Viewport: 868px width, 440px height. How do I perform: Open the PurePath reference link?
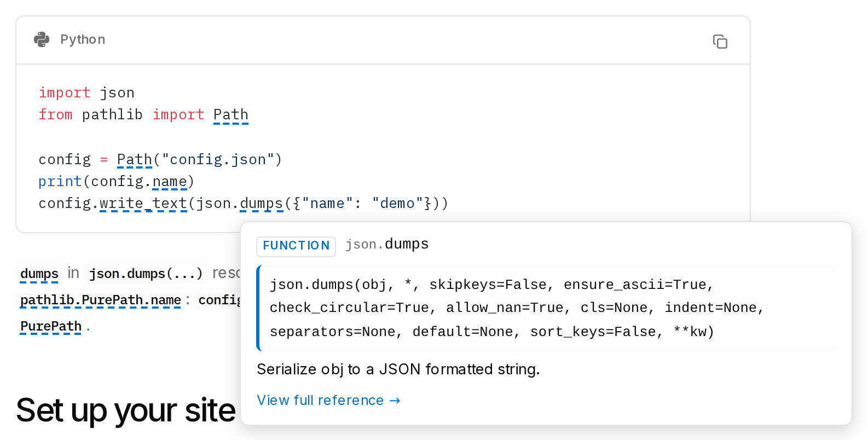(x=51, y=326)
